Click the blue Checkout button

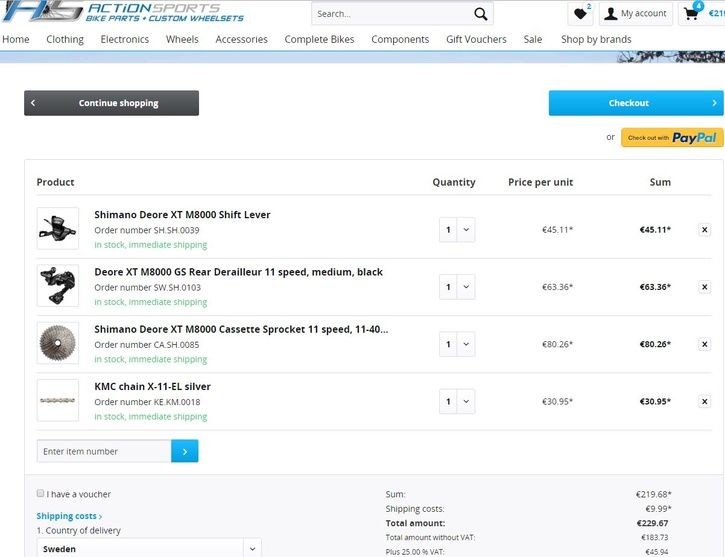pyautogui.click(x=636, y=103)
